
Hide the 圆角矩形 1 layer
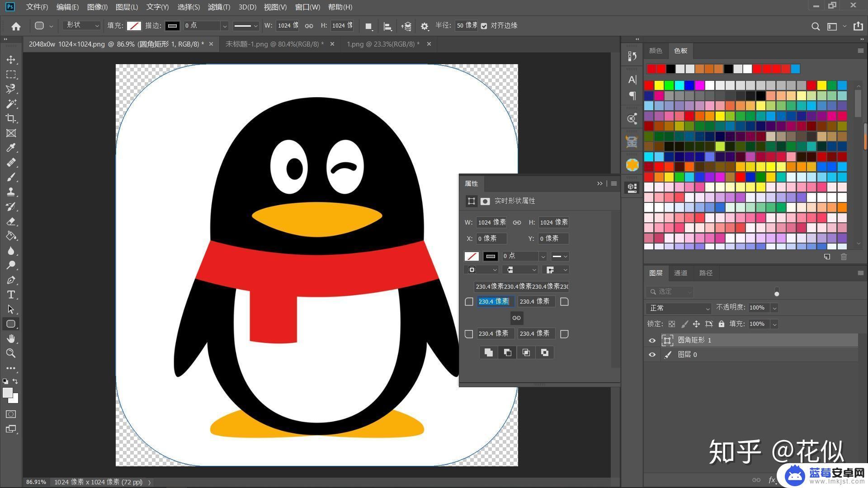pos(652,340)
